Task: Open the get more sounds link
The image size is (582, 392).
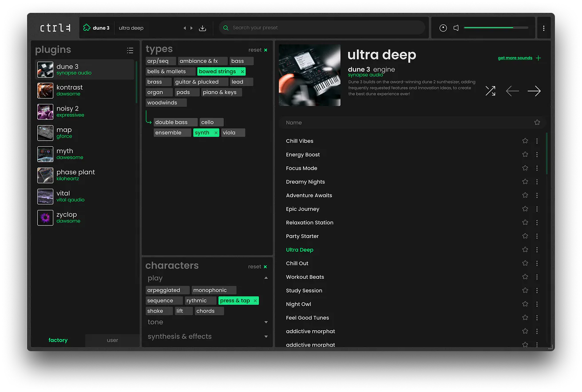Action: click(515, 58)
